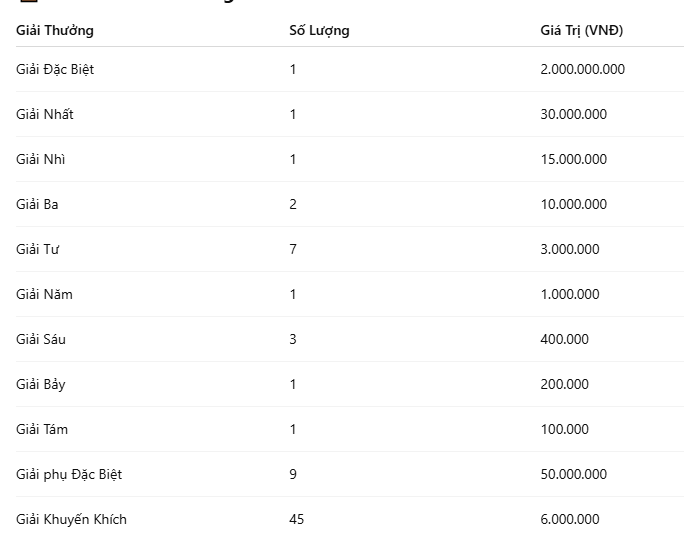Click the 15.000.000 prize value
The image size is (684, 539).
[x=574, y=159]
